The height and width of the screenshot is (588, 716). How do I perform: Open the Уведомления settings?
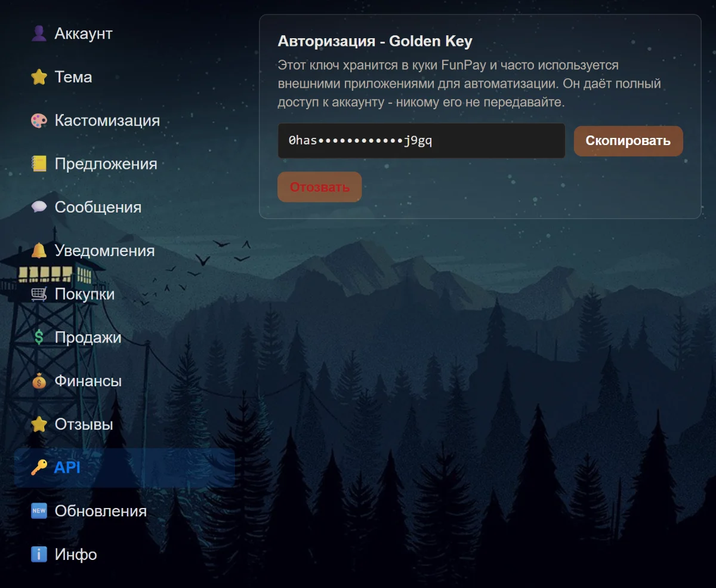124,251
